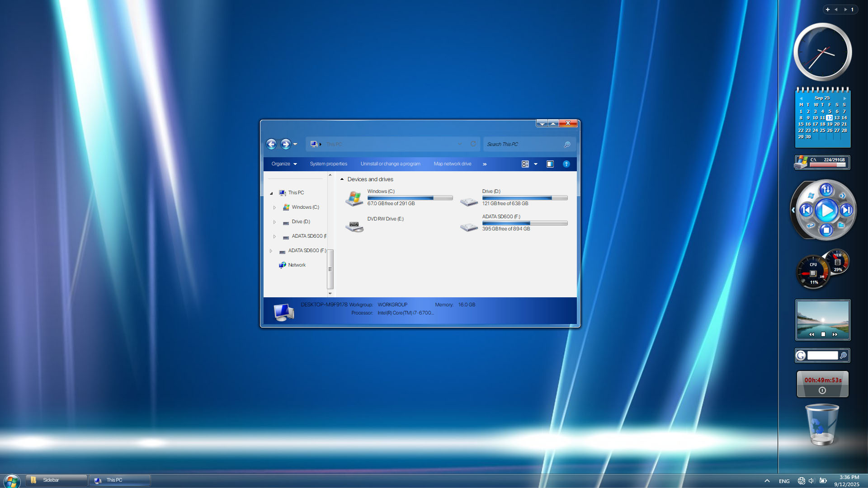This screenshot has height=488, width=868.
Task: Select Network in the navigation pane
Action: click(297, 265)
